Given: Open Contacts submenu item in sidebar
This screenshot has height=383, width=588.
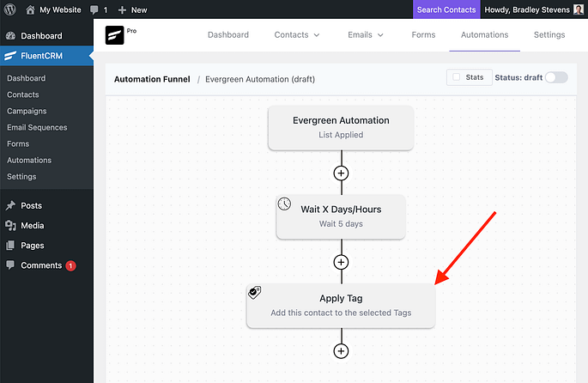Looking at the screenshot, I should click(23, 94).
